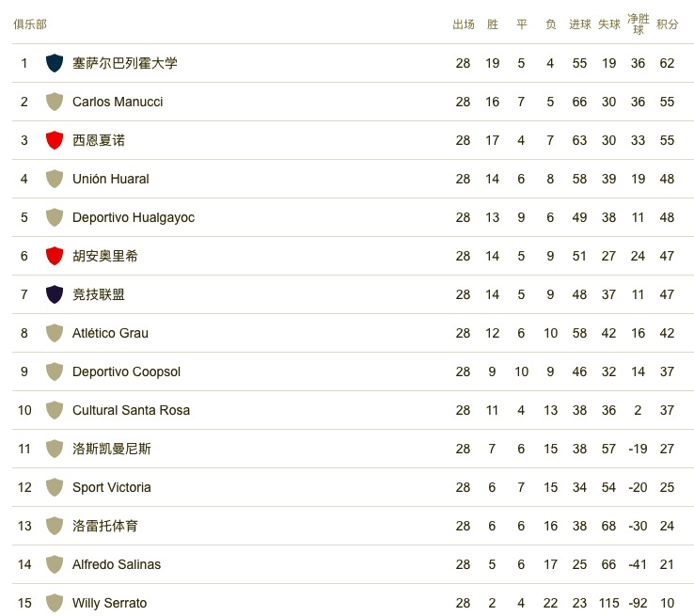Viewport: 694px width, 616px height.
Task: Click the 洛斯凯曼尼斯 team name
Action: coord(112,449)
